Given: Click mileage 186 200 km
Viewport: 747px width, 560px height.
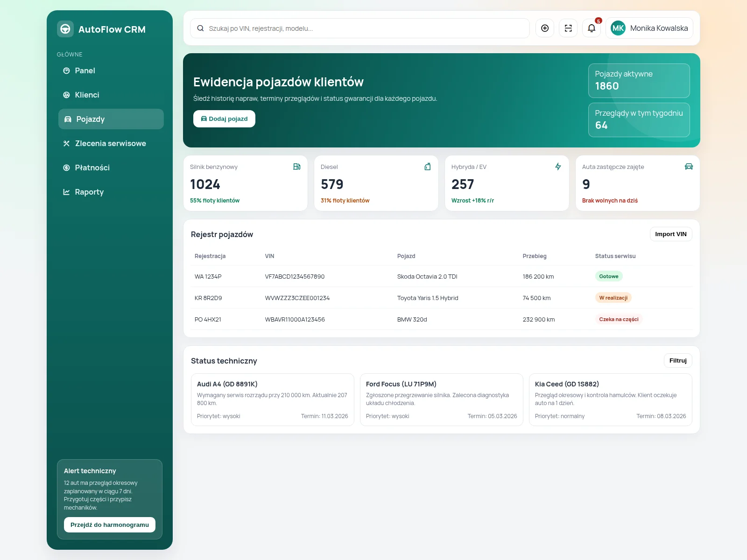Looking at the screenshot, I should coord(538,277).
